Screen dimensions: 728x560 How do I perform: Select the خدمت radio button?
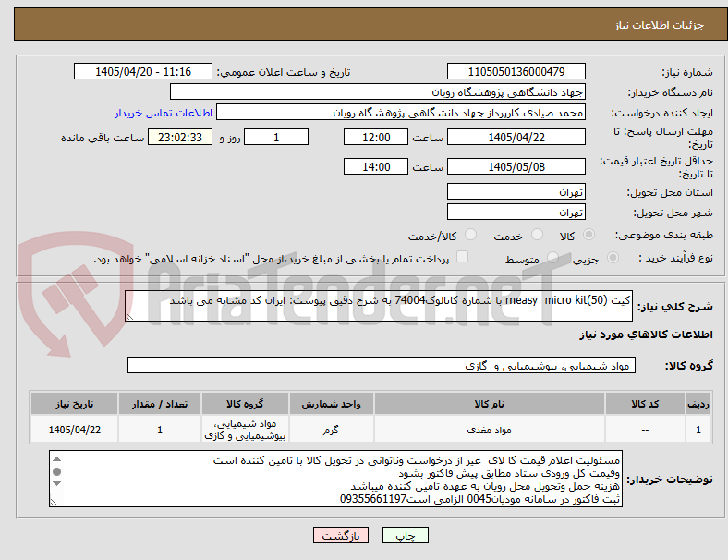coord(537,235)
